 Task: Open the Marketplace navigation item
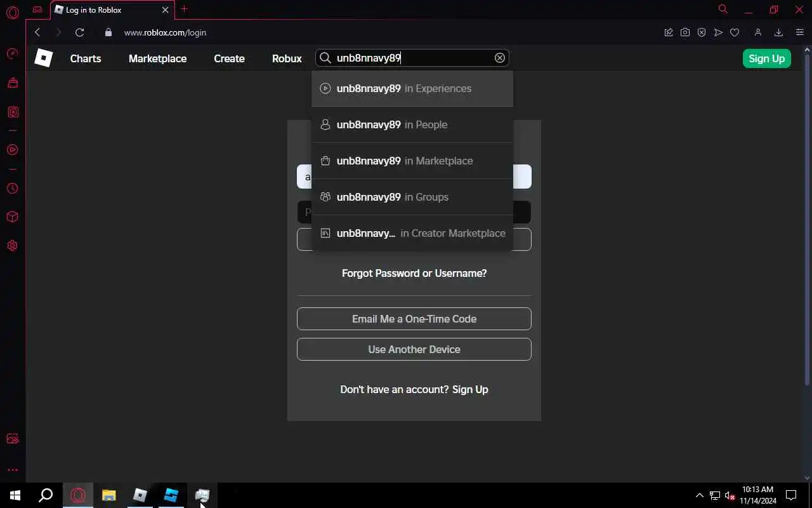click(x=157, y=58)
